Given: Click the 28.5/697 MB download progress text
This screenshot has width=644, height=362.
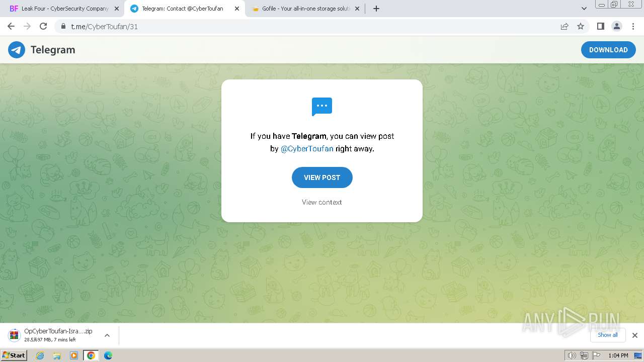Looking at the screenshot, I should click(50, 340).
